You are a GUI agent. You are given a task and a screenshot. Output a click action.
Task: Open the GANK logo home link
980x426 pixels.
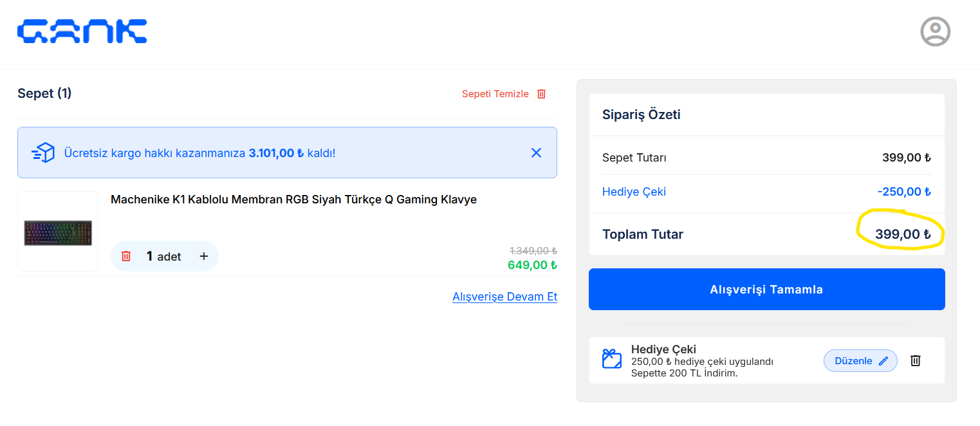click(x=82, y=31)
